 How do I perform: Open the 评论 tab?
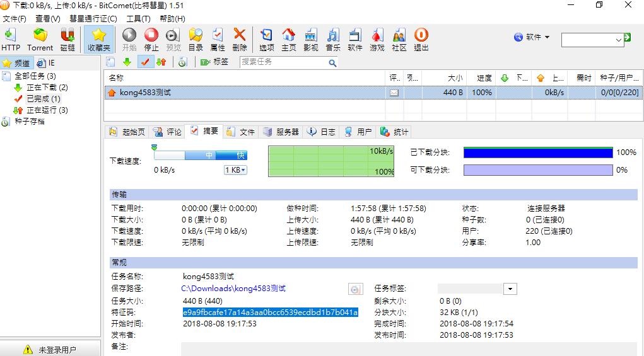pyautogui.click(x=167, y=132)
